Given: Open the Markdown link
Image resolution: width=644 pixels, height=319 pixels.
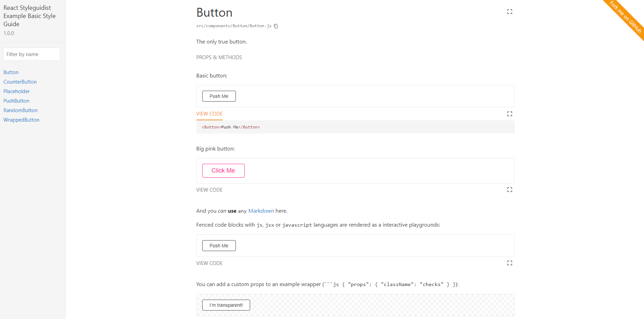Looking at the screenshot, I should 261,211.
